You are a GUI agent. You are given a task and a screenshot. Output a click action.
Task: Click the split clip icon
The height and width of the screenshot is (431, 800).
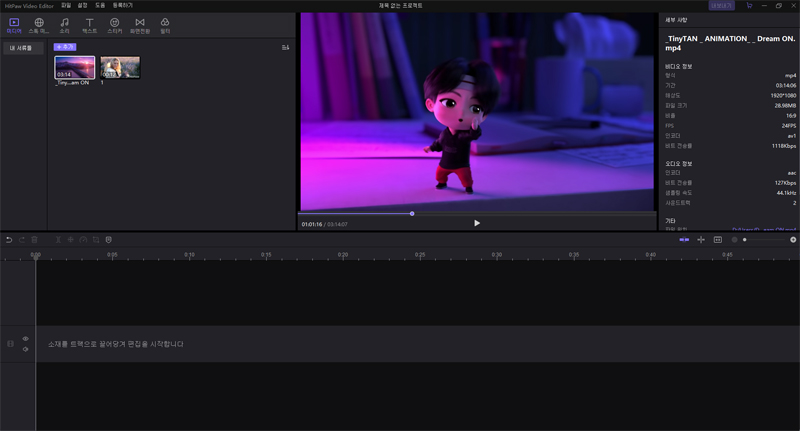click(x=58, y=240)
